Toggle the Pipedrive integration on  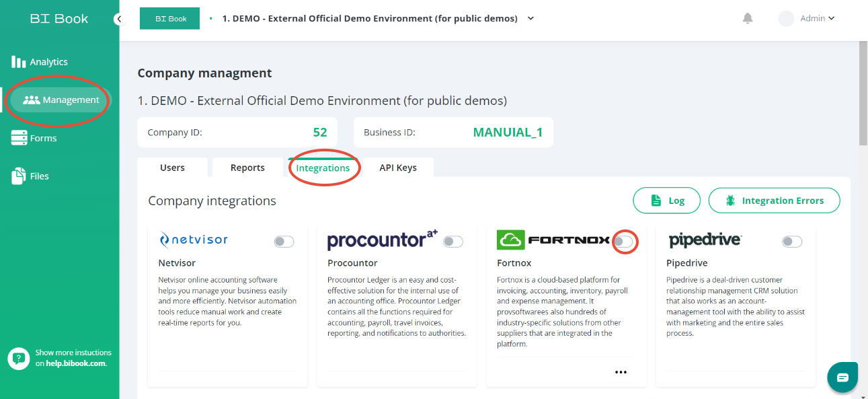(792, 242)
